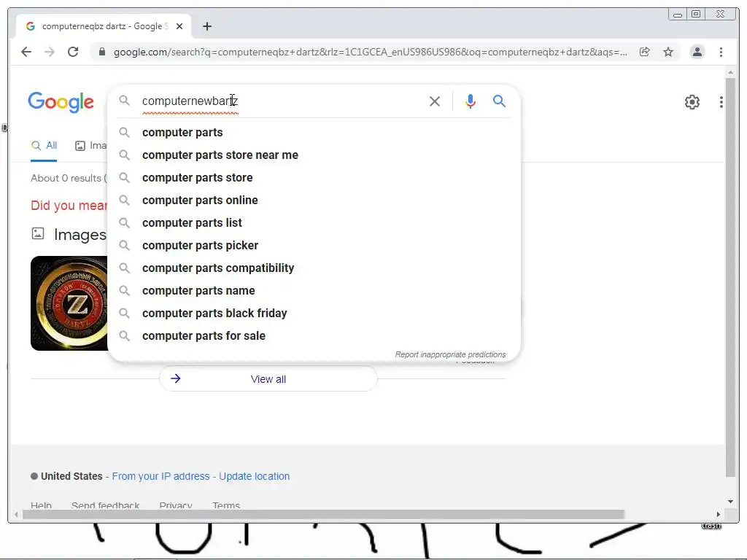The image size is (747, 560).
Task: Go back to the previous page
Action: (26, 52)
